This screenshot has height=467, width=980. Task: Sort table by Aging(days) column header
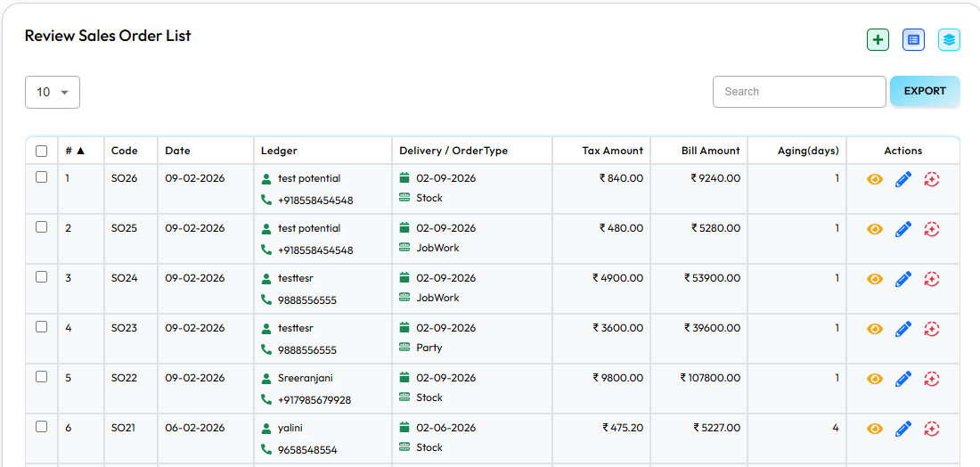[808, 151]
